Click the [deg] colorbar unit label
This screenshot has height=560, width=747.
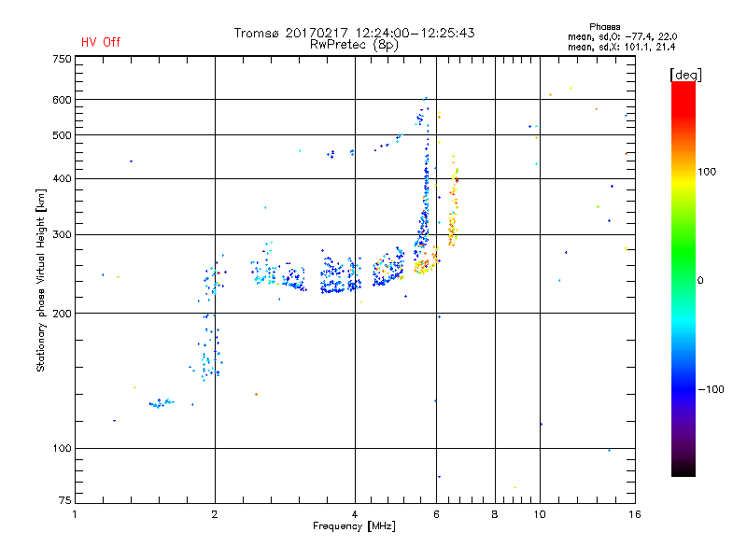tap(685, 74)
